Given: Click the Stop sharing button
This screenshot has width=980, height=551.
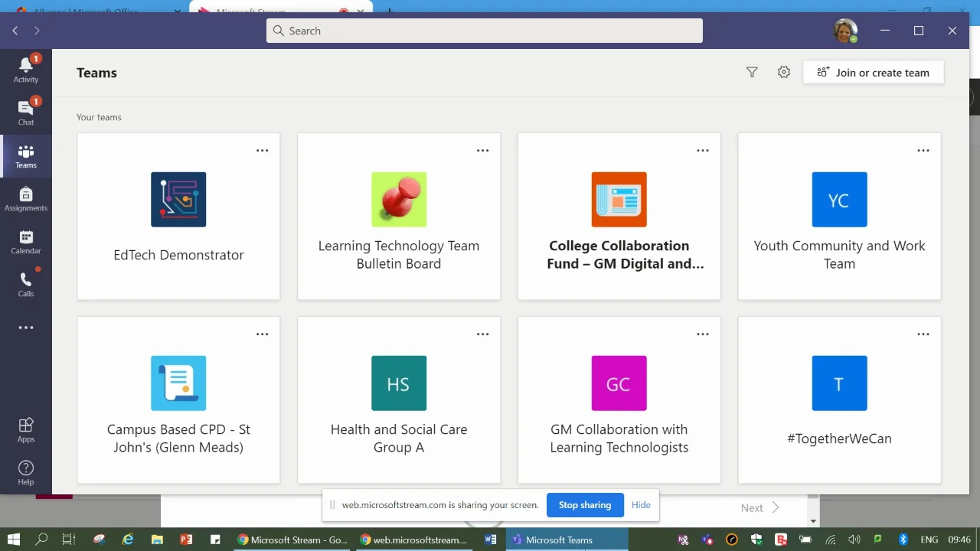Looking at the screenshot, I should point(585,505).
